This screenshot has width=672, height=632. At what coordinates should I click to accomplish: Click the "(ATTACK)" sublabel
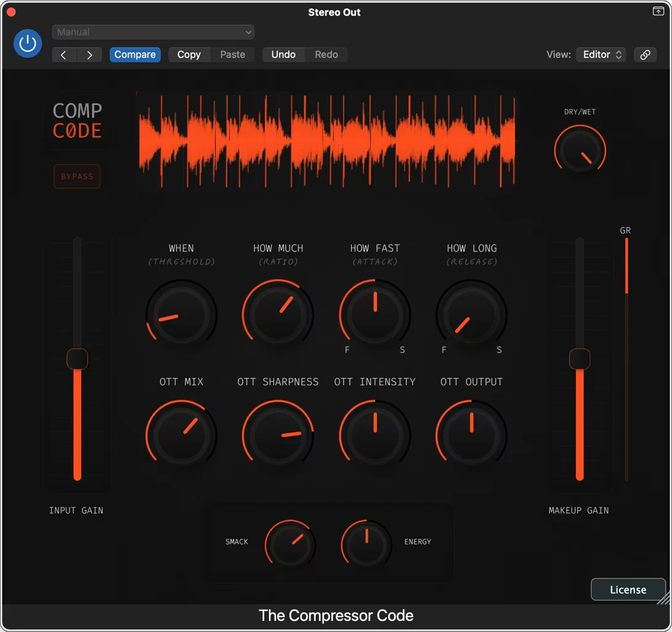click(375, 261)
